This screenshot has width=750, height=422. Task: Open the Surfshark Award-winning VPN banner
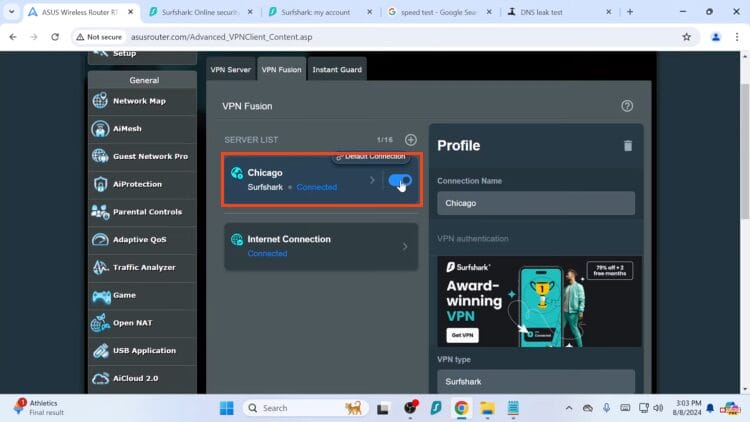point(539,301)
